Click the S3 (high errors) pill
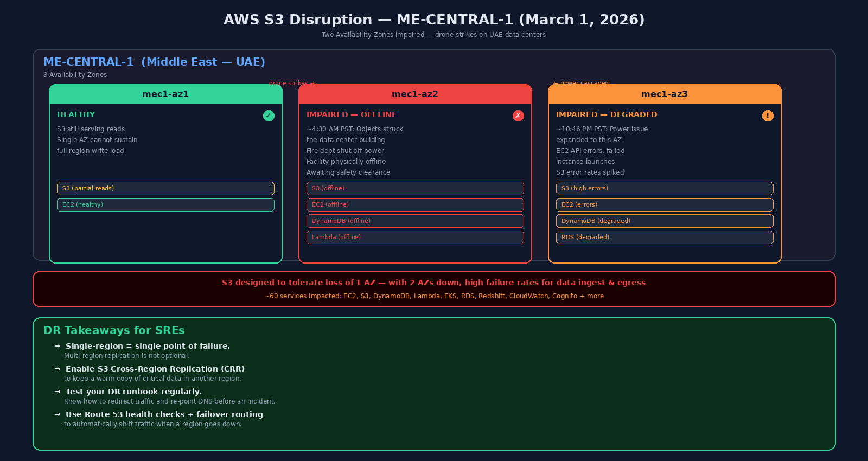 (x=665, y=188)
